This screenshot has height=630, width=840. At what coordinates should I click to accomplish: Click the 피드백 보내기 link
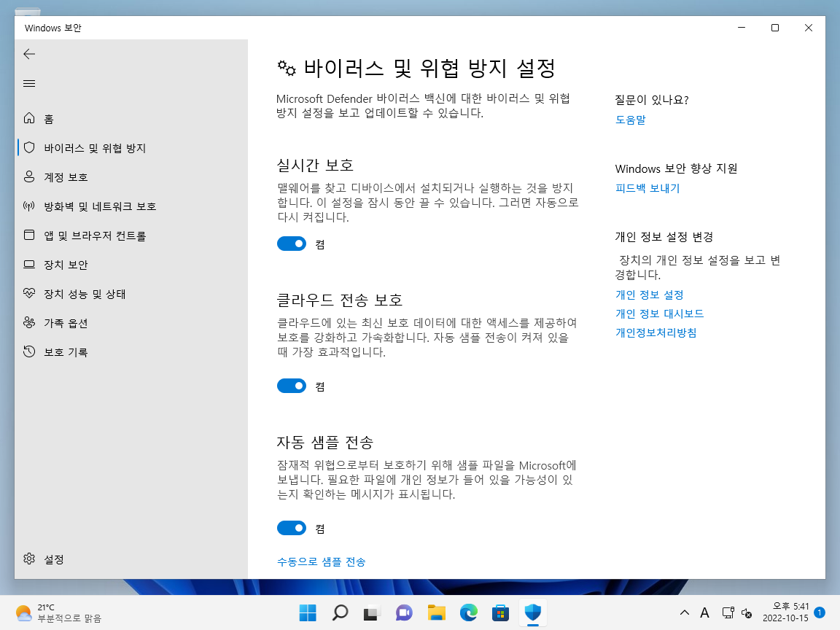(x=647, y=188)
